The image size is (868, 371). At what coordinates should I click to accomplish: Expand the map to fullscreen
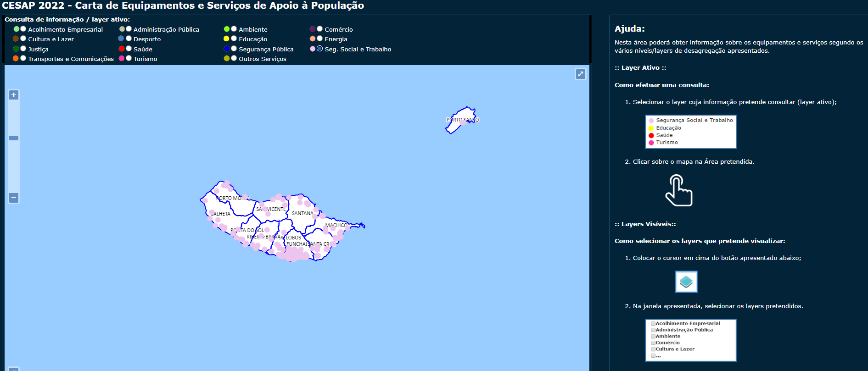click(580, 74)
